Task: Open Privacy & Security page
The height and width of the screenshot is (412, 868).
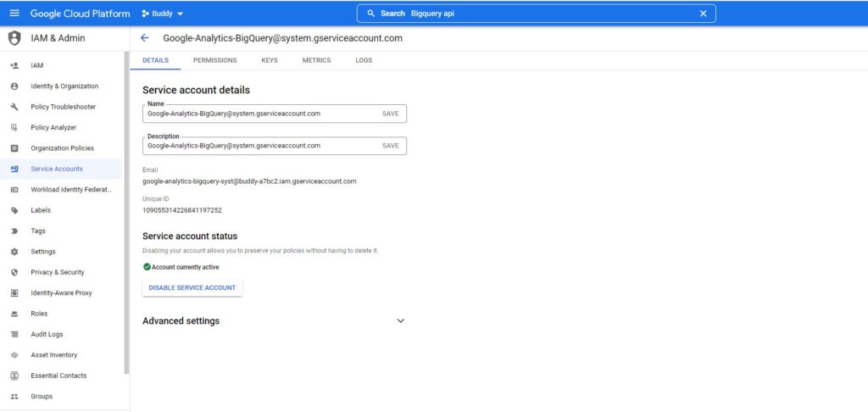Action: 58,272
